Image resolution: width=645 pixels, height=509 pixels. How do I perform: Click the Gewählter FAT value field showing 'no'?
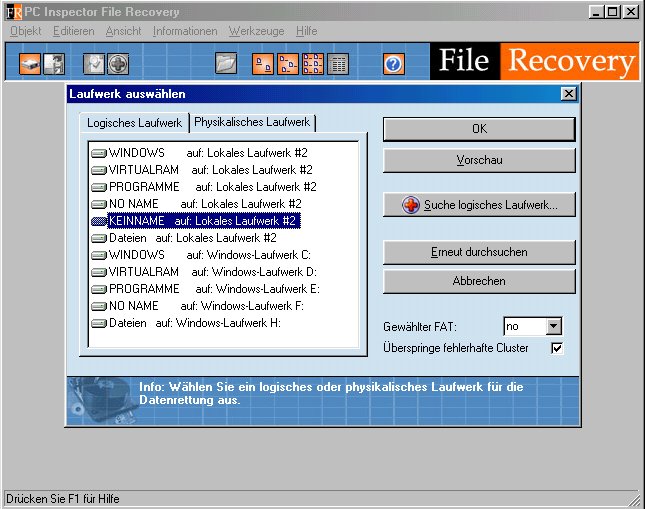click(525, 327)
